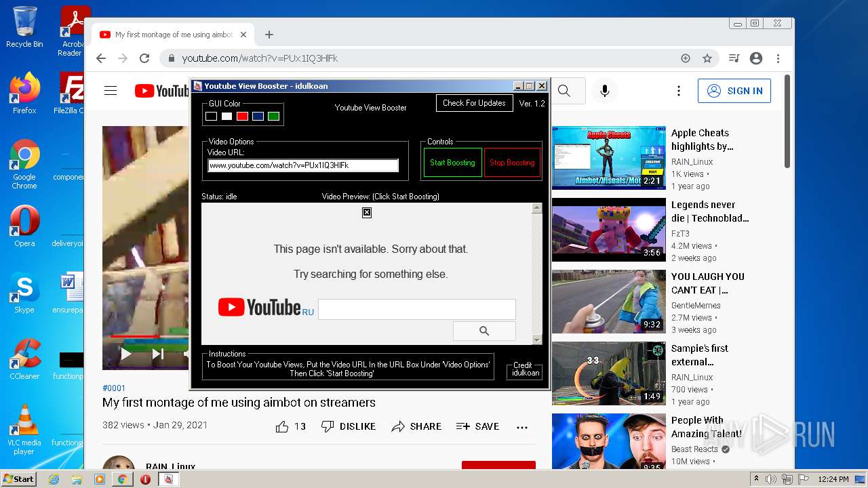
Task: Open Opera desktop shortcut
Action: [24, 226]
